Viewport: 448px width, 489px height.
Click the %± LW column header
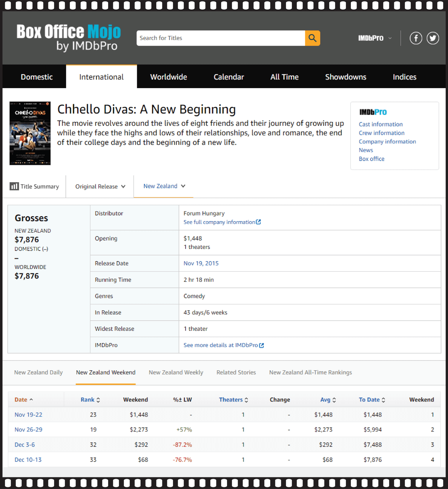pyautogui.click(x=182, y=400)
